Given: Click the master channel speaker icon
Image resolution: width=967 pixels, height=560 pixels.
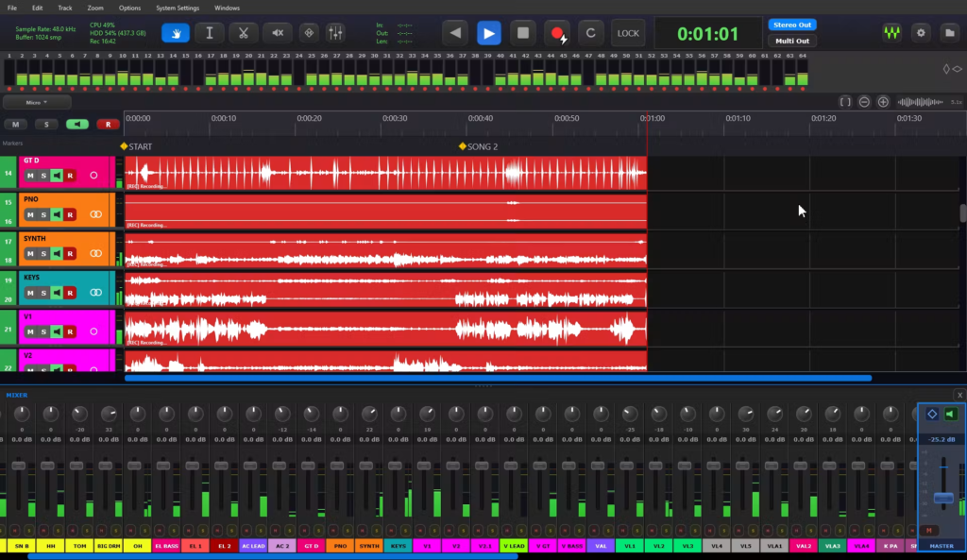Looking at the screenshot, I should tap(950, 414).
